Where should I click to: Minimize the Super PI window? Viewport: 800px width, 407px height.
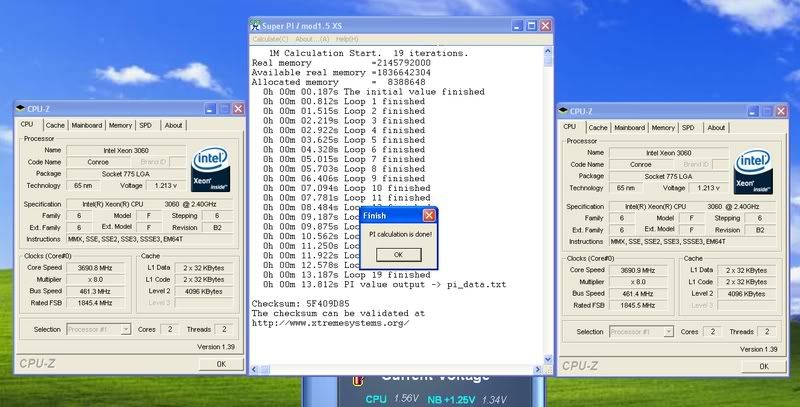point(517,26)
